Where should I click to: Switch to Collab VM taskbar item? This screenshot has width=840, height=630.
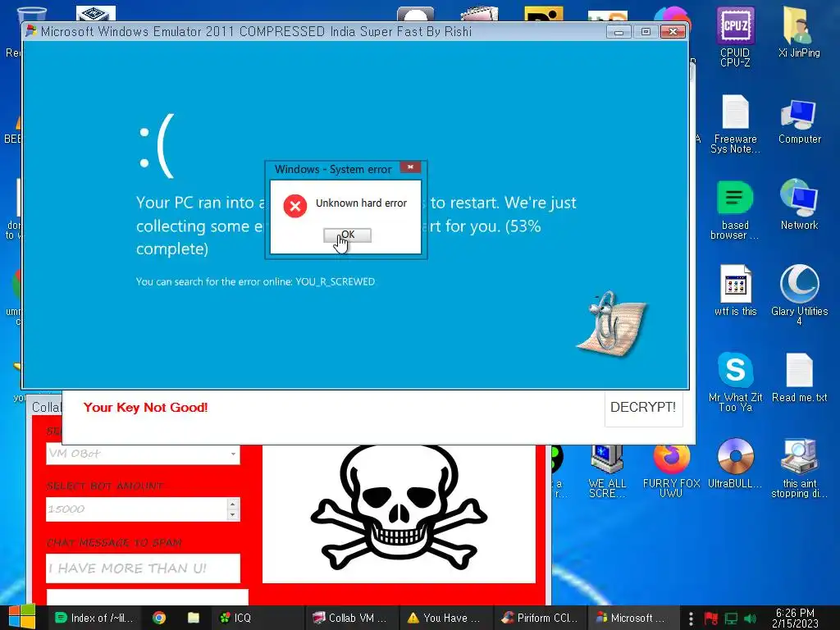tap(351, 618)
